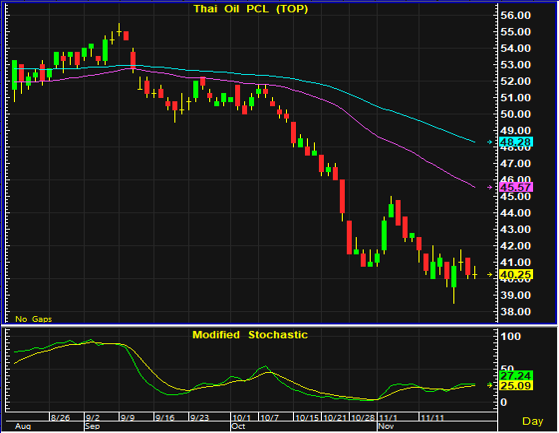559x433 pixels.
Task: Click the magenta arrow beside 45.57
Action: tap(490, 187)
